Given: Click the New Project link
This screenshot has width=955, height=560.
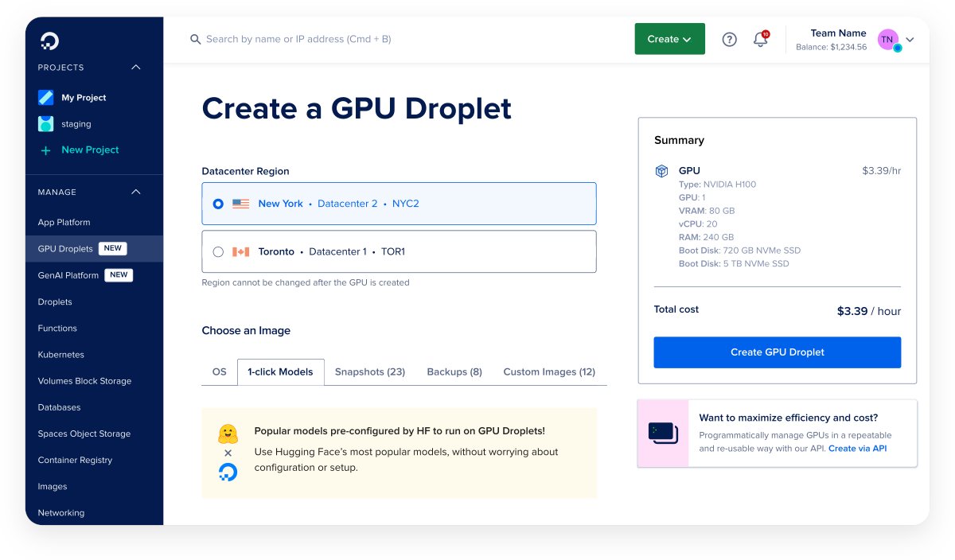Looking at the screenshot, I should click(x=90, y=150).
